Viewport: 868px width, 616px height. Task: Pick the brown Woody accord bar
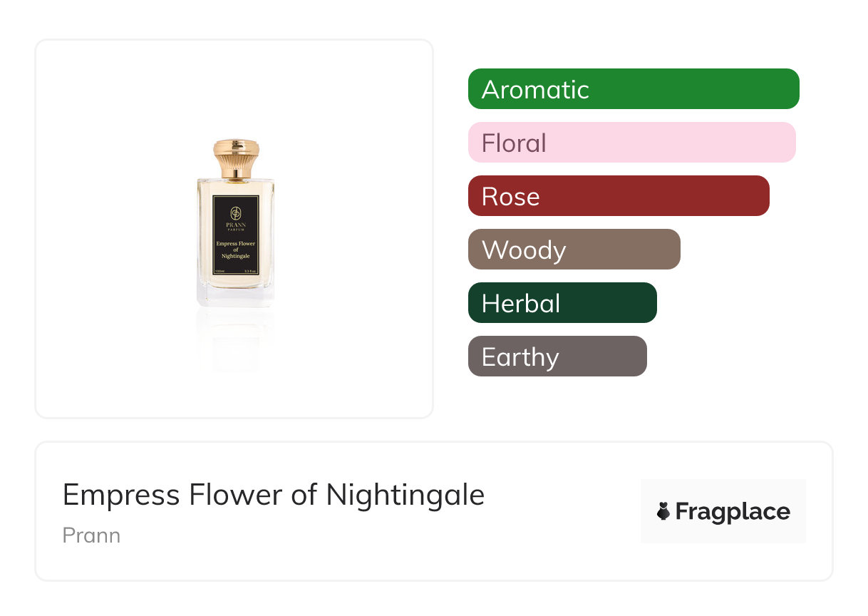pyautogui.click(x=574, y=250)
